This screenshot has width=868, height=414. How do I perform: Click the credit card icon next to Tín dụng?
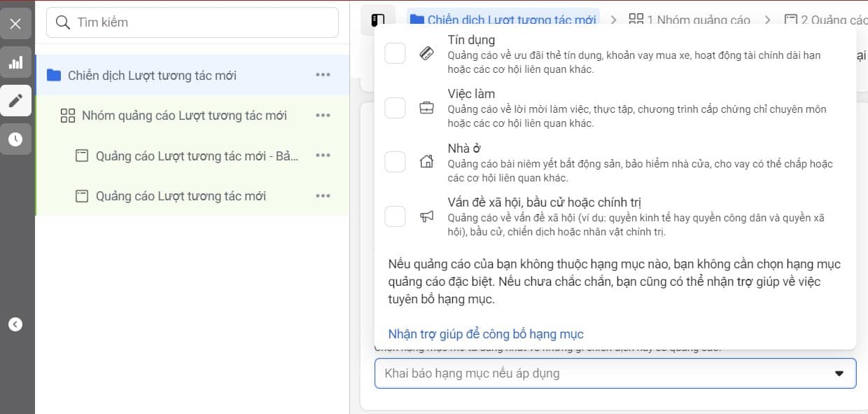(x=426, y=53)
